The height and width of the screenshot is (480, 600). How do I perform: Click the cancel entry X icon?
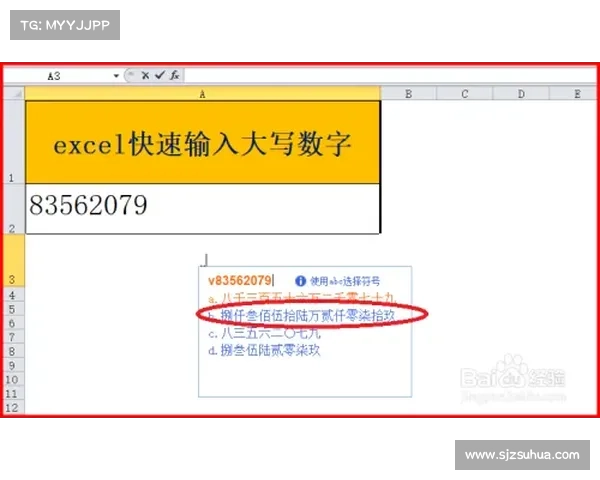[x=145, y=75]
